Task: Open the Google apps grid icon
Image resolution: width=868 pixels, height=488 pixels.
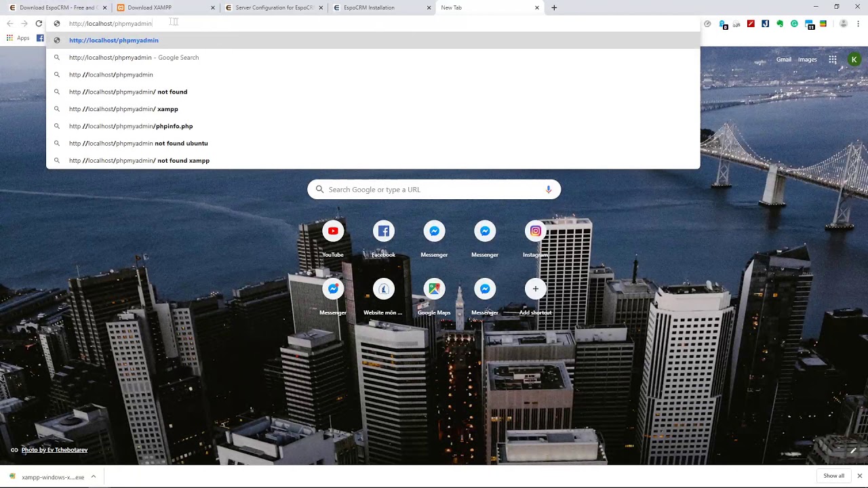Action: 832,60
